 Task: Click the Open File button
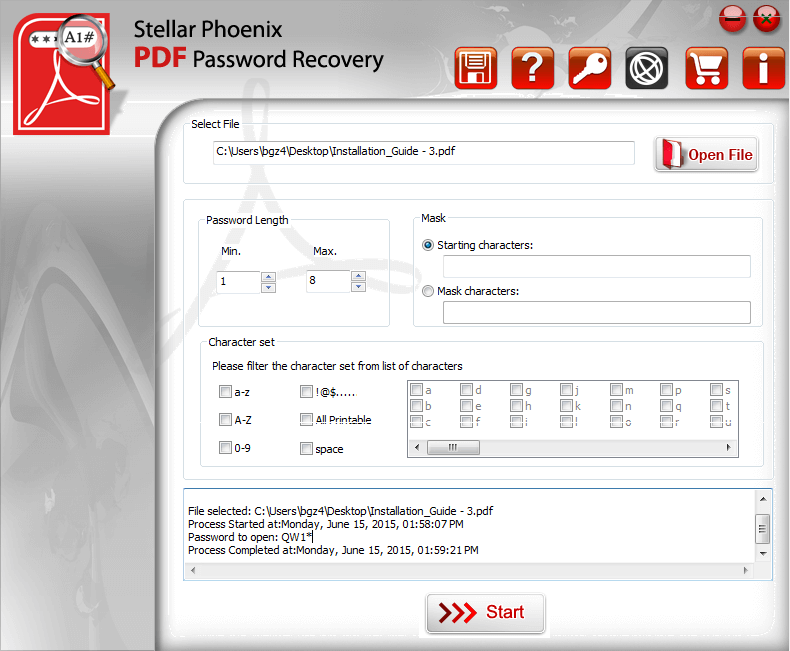(706, 154)
